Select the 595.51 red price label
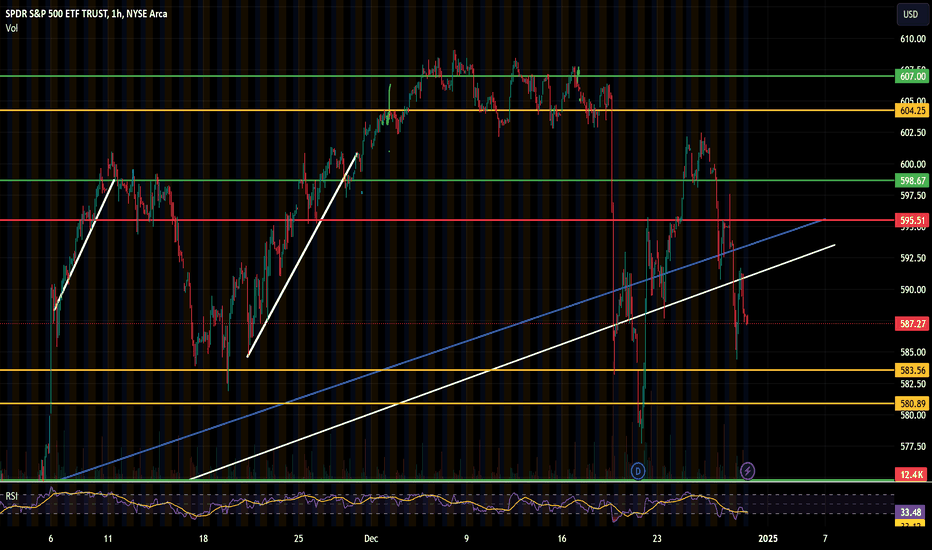932x550 pixels. pos(912,221)
